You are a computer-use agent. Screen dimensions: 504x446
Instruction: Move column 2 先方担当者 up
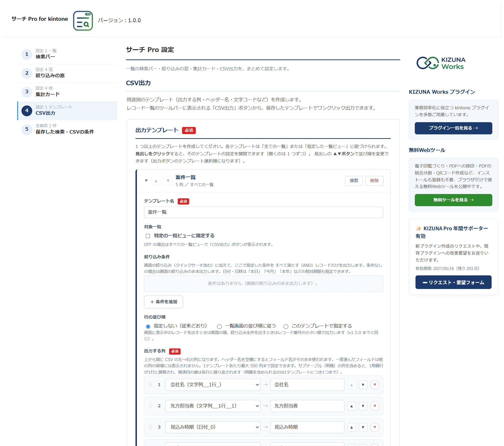pos(351,406)
